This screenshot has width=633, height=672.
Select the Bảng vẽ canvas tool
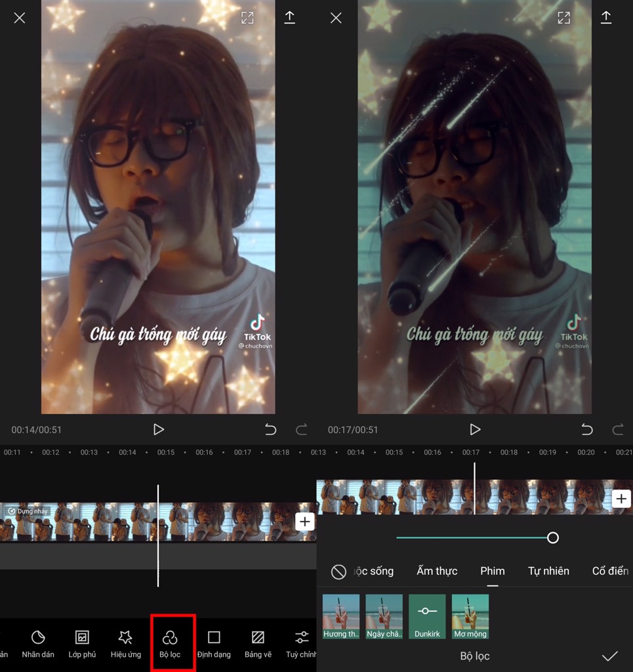point(258,643)
